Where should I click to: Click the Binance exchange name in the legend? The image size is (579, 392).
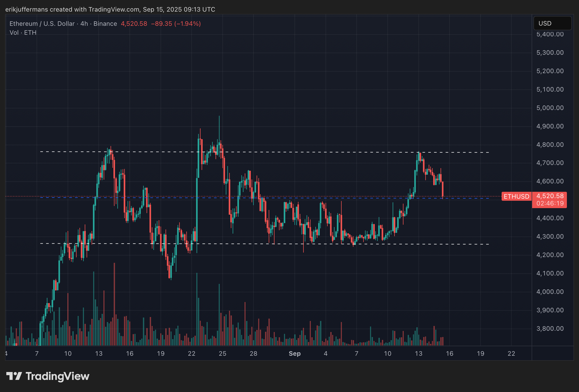point(105,24)
